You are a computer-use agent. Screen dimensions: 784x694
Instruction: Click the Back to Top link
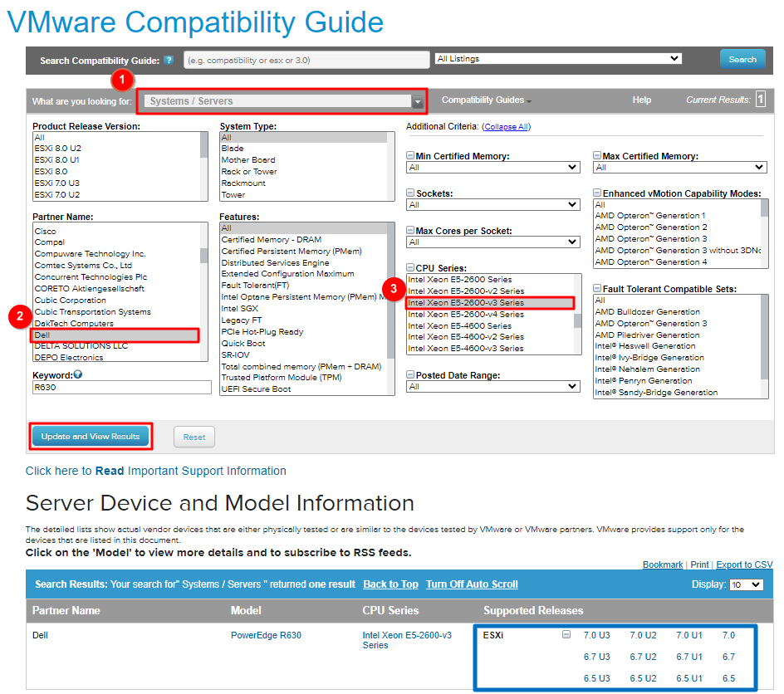(x=390, y=584)
